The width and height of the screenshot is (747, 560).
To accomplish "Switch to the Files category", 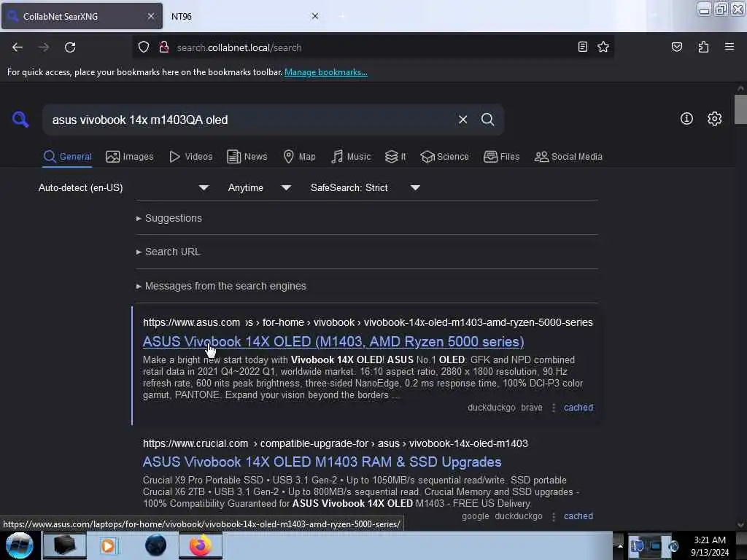I will click(x=501, y=157).
